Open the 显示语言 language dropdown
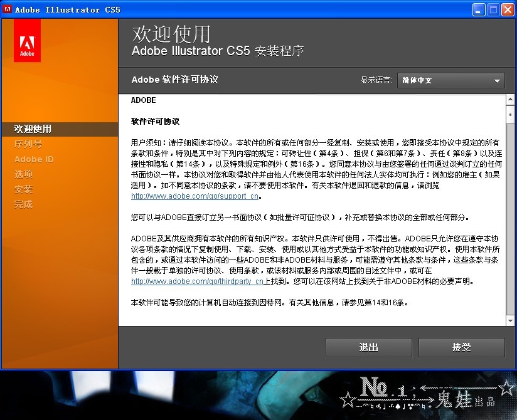This screenshot has height=420, width=517. [450, 80]
